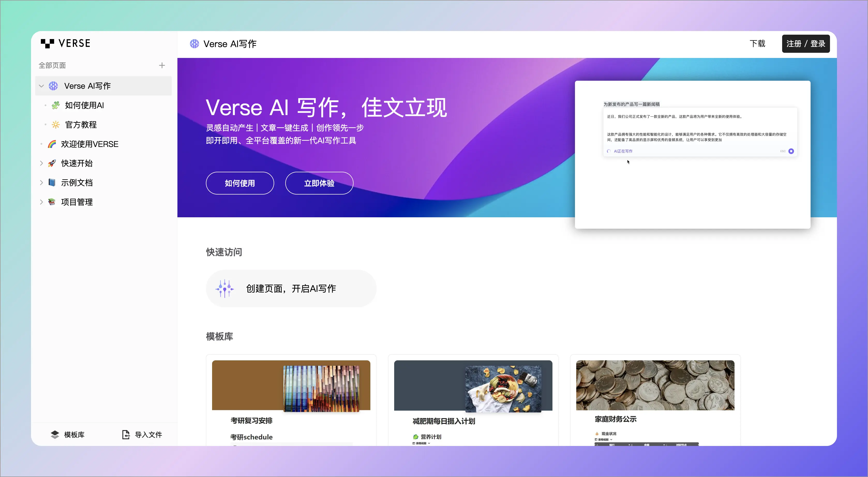Image resolution: width=868 pixels, height=477 pixels.
Task: Click the puzzle icon for 如何使用AI
Action: pos(56,105)
